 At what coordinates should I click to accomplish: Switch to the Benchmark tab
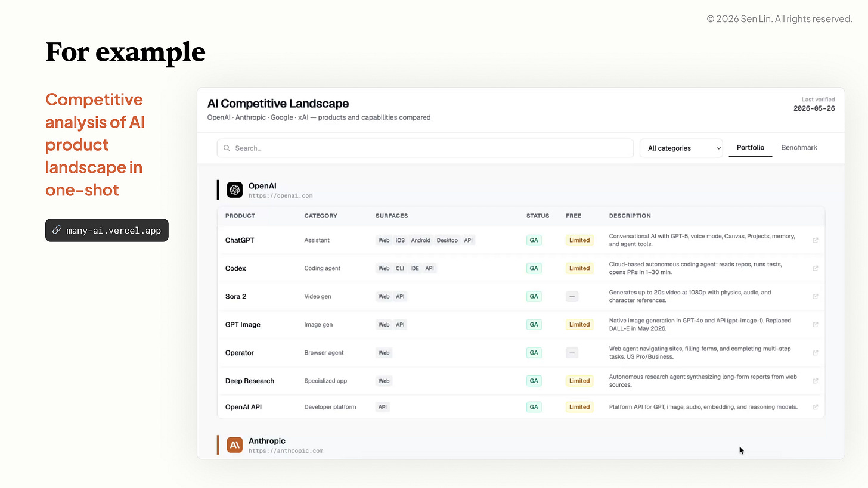click(x=799, y=148)
